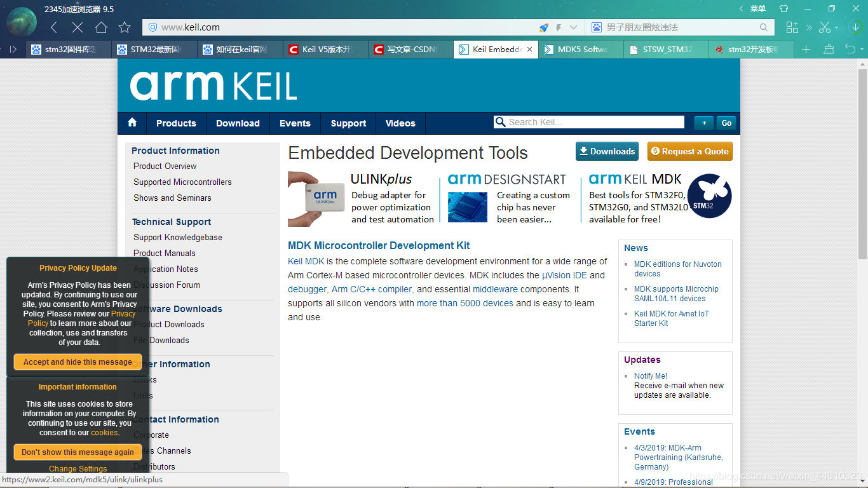Viewport: 868px width, 488px height.
Task: Click the plus button beside Keil search
Action: pos(703,123)
